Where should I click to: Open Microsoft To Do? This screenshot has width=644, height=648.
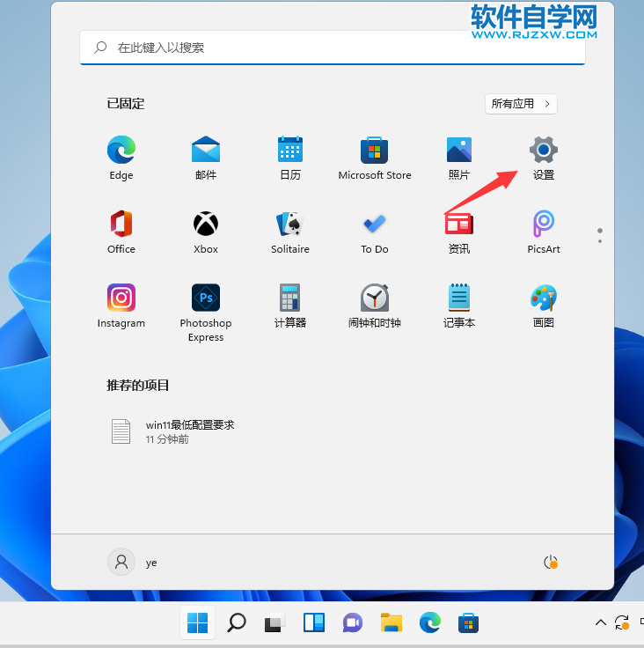pos(375,232)
